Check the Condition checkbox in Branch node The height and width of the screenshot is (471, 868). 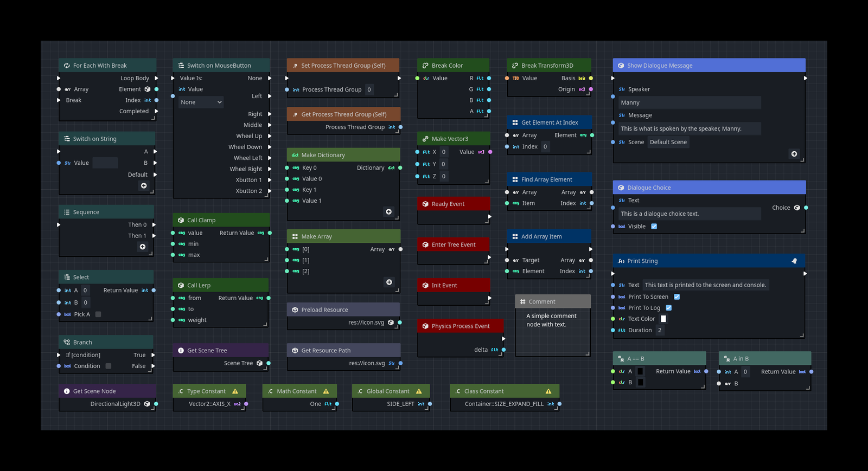point(108,366)
